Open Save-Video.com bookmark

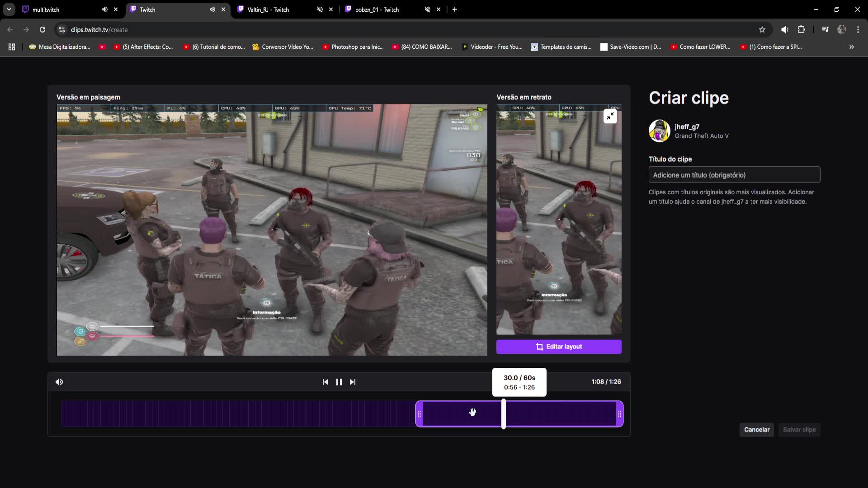point(631,47)
